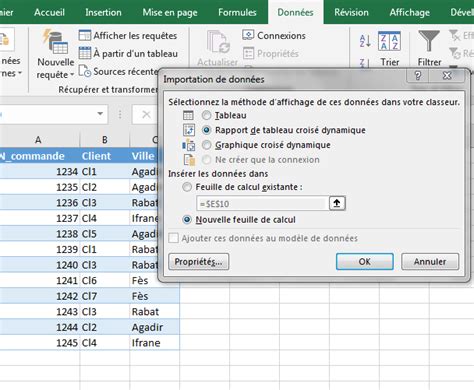This screenshot has height=390, width=474.
Task: Close the Importation de données dialog
Action: 447,76
